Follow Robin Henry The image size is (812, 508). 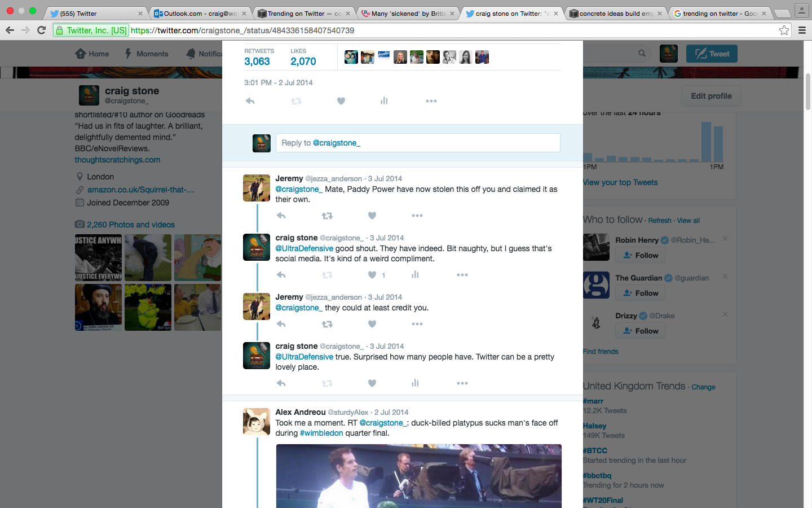(641, 255)
